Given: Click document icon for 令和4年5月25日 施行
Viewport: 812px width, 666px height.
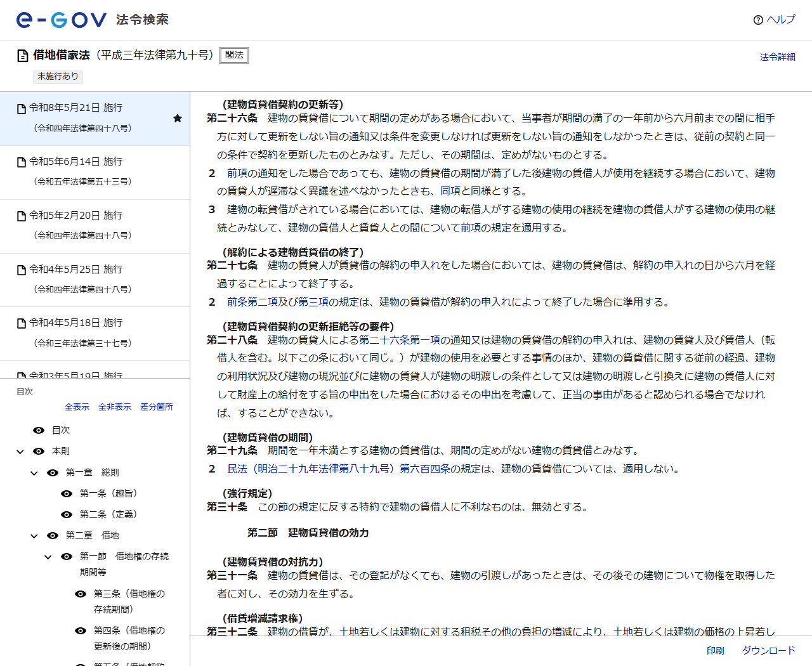Looking at the screenshot, I should click(x=22, y=270).
